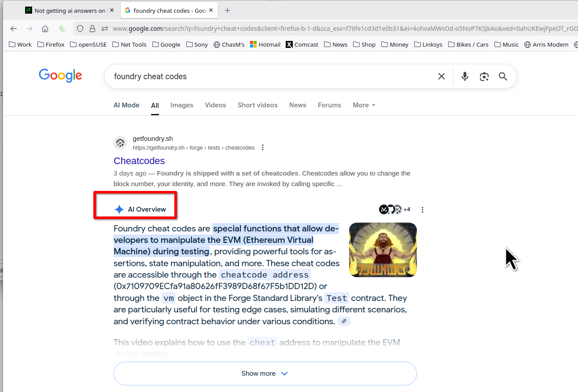Viewport: 578px width, 392px height.
Task: Open the openSUSE bookmarks folder
Action: click(88, 44)
